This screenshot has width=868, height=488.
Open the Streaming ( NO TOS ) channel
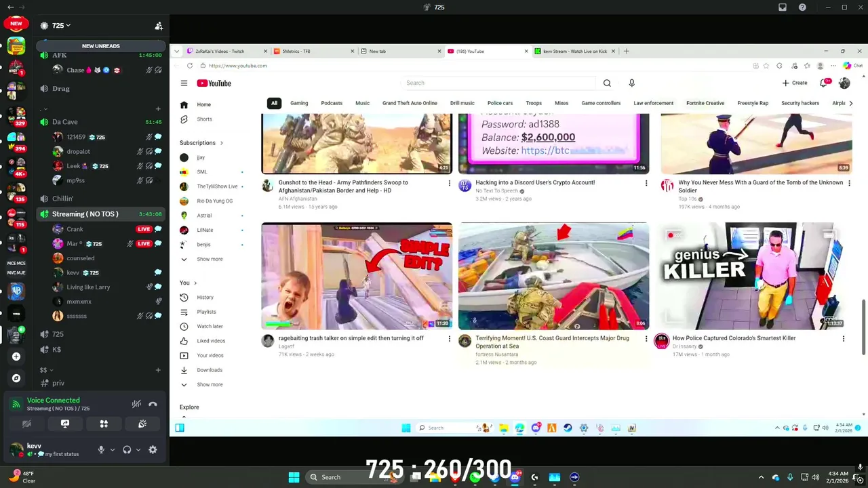pyautogui.click(x=100, y=214)
